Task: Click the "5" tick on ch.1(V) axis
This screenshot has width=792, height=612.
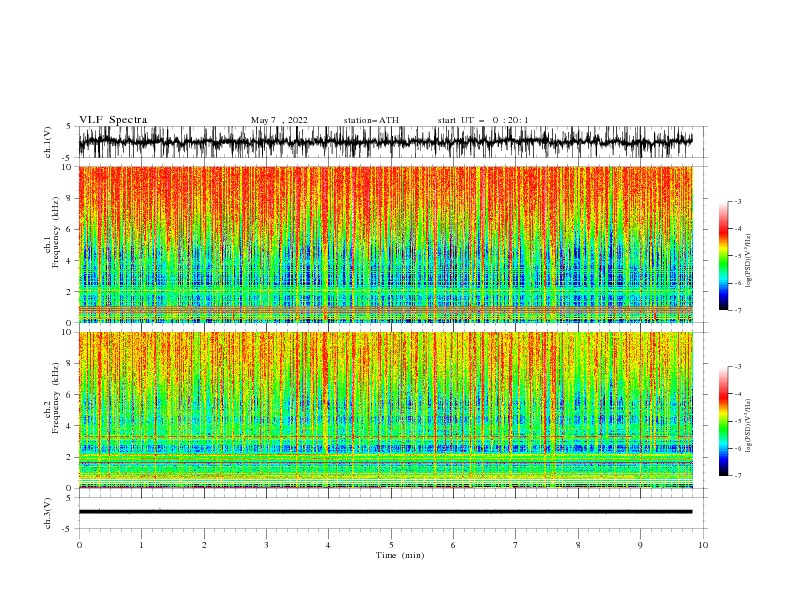Action: (69, 126)
